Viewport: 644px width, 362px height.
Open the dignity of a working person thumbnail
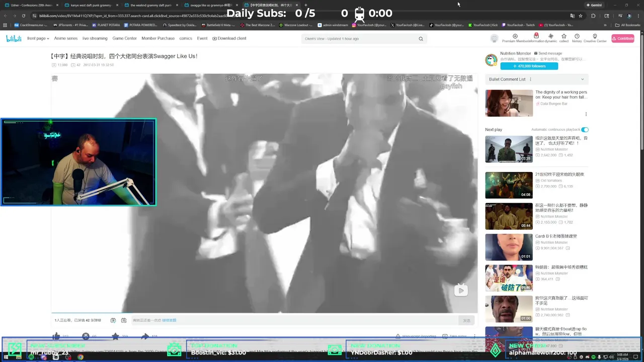(509, 103)
